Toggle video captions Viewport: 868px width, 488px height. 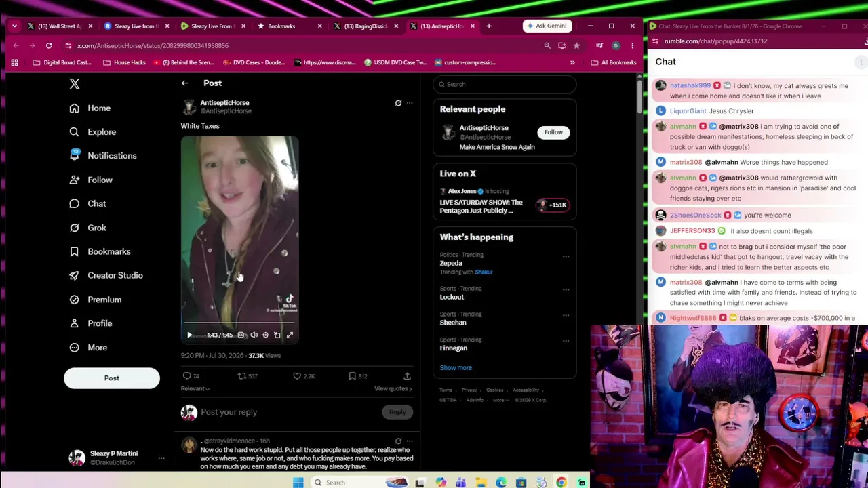241,335
